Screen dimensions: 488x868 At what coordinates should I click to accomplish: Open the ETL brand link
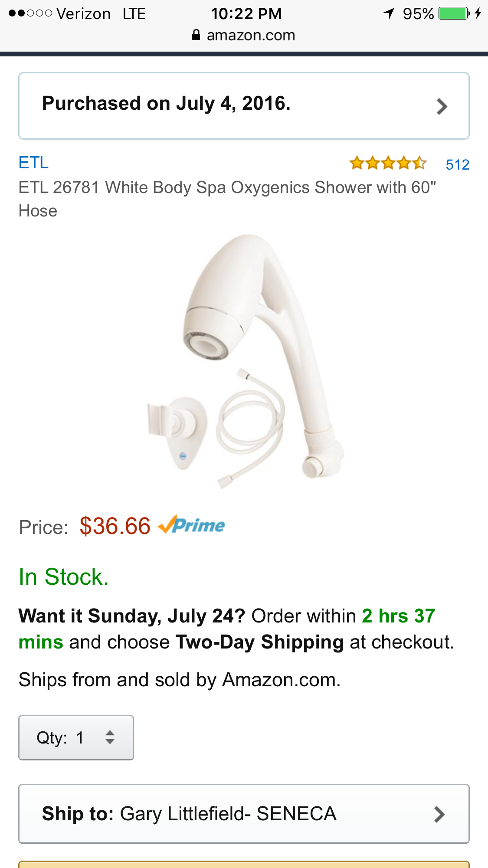(x=33, y=163)
